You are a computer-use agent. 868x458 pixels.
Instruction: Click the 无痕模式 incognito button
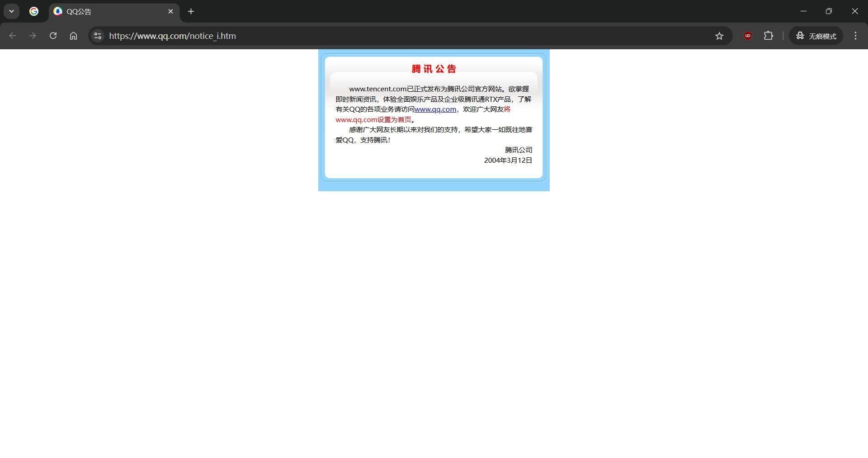click(816, 36)
